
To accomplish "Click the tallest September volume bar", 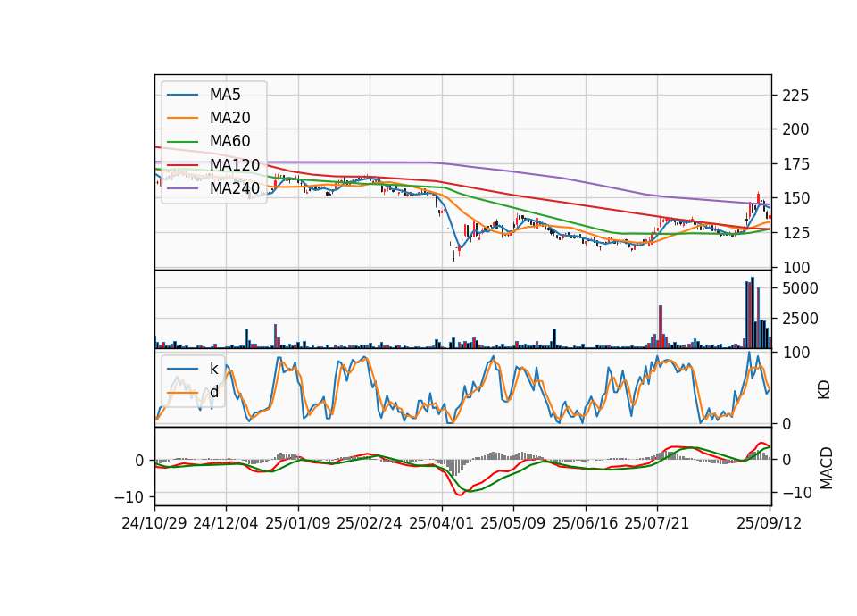I will coord(753,312).
